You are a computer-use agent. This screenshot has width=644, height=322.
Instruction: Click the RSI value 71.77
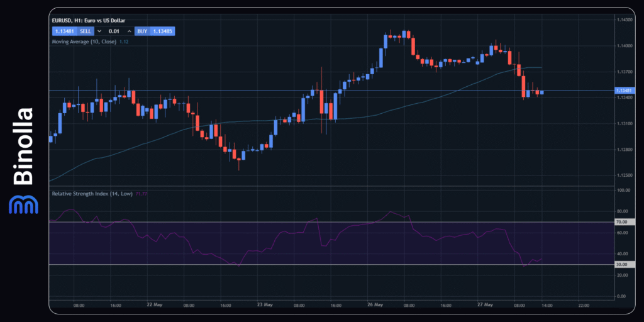[x=142, y=194]
